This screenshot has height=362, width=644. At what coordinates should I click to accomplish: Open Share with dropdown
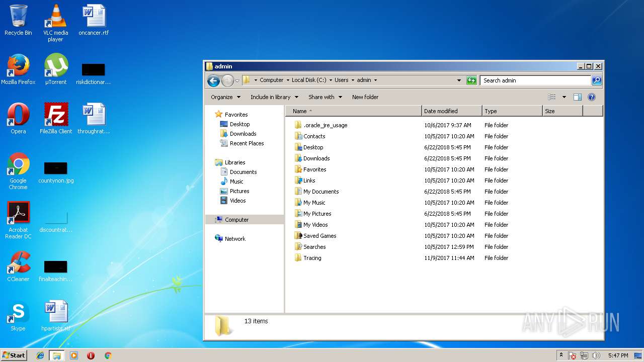(325, 97)
